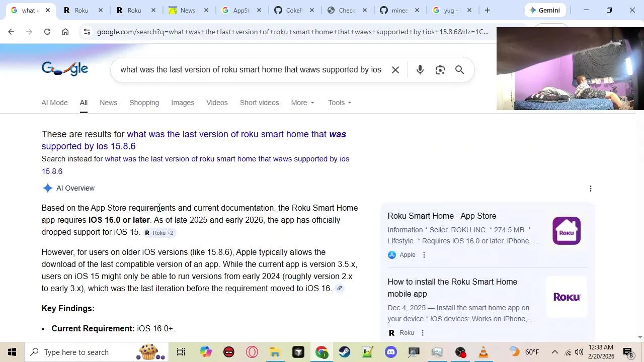Reload the current page
644x362 pixels.
(47, 32)
